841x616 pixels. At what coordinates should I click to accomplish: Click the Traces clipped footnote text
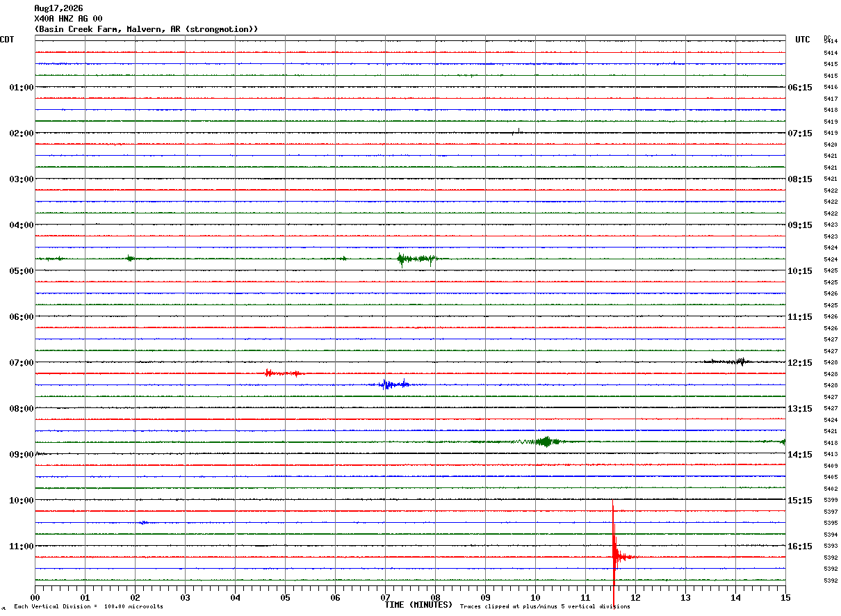[x=545, y=606]
